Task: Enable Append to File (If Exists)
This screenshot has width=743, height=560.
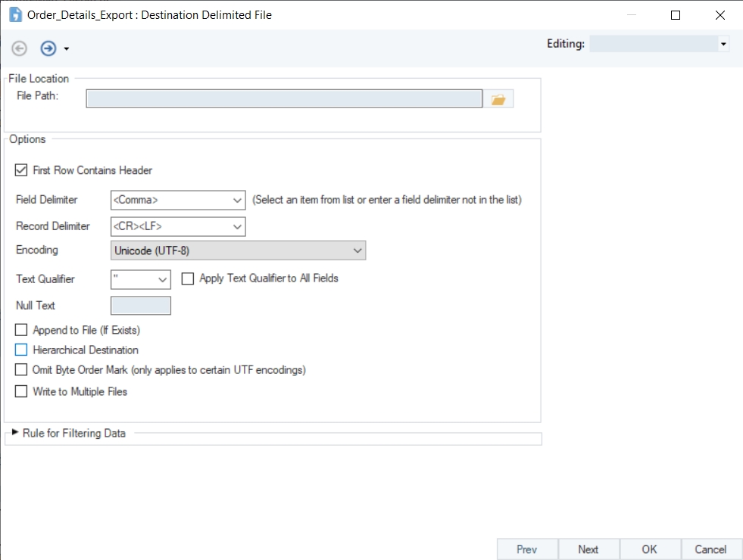Action: point(21,330)
